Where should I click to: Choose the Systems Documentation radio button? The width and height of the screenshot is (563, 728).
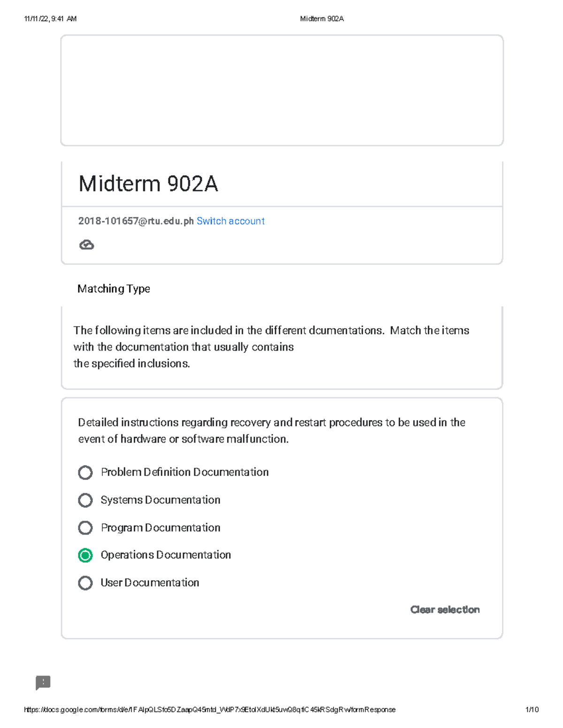85,500
